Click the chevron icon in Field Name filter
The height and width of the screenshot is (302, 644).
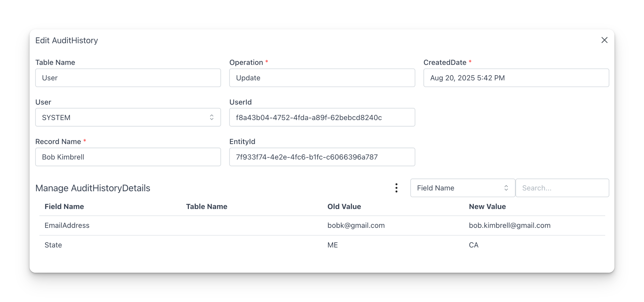(506, 188)
